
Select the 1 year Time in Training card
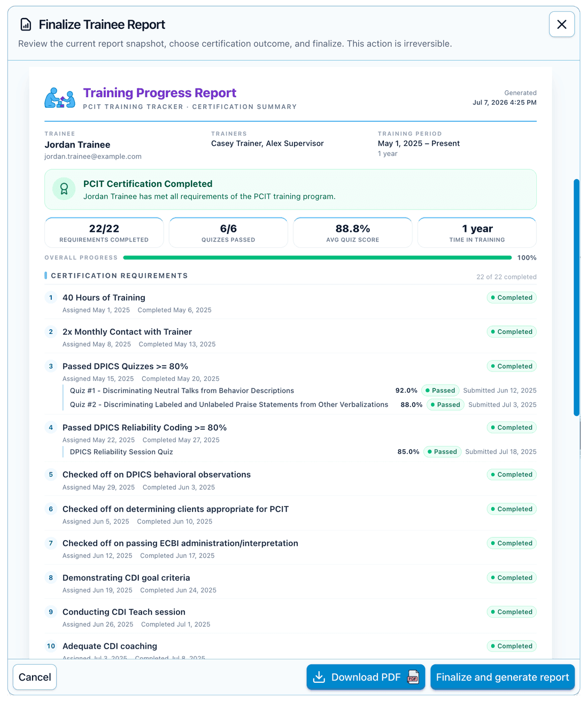point(477,232)
